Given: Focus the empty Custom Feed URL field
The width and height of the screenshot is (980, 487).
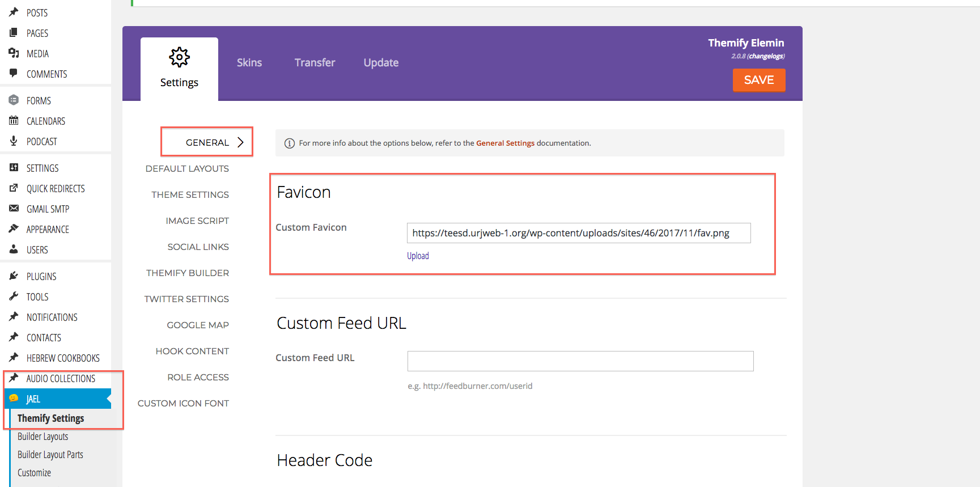Looking at the screenshot, I should 580,361.
